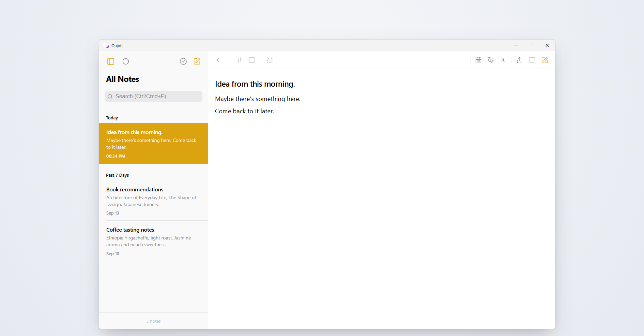Click the "All Notes" heading
The height and width of the screenshot is (336, 644).
[122, 79]
